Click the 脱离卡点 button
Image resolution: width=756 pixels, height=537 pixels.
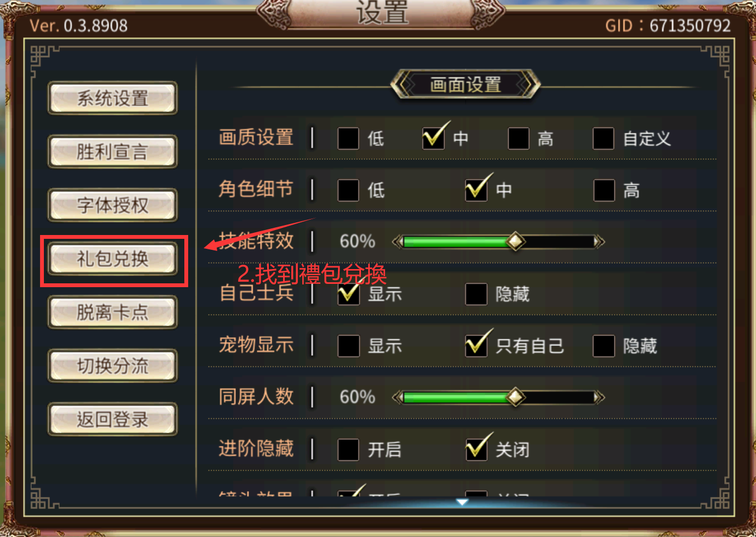coord(112,312)
